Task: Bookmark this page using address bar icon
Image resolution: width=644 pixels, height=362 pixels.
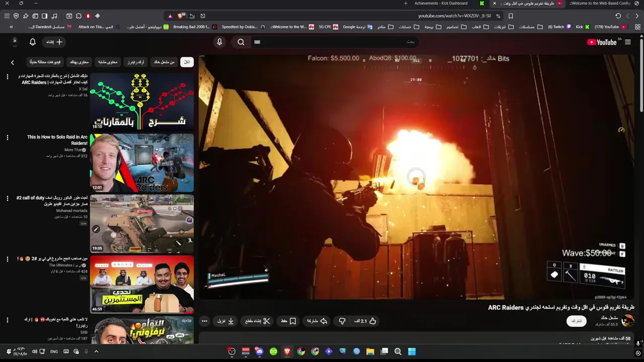Action: tap(511, 16)
